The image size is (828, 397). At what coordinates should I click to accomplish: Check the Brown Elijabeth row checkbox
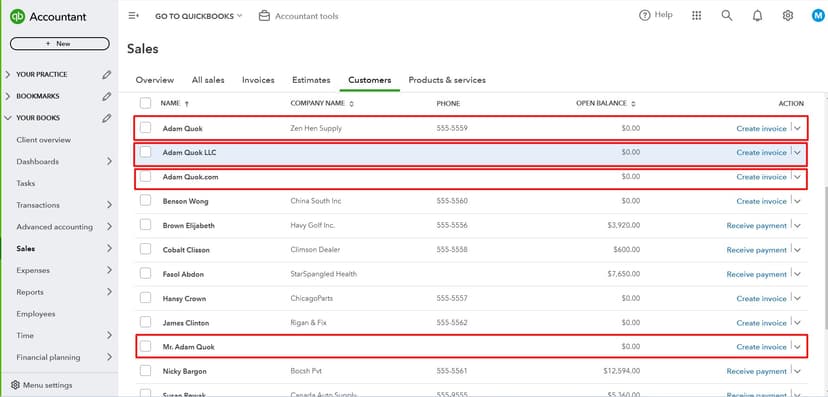(146, 225)
